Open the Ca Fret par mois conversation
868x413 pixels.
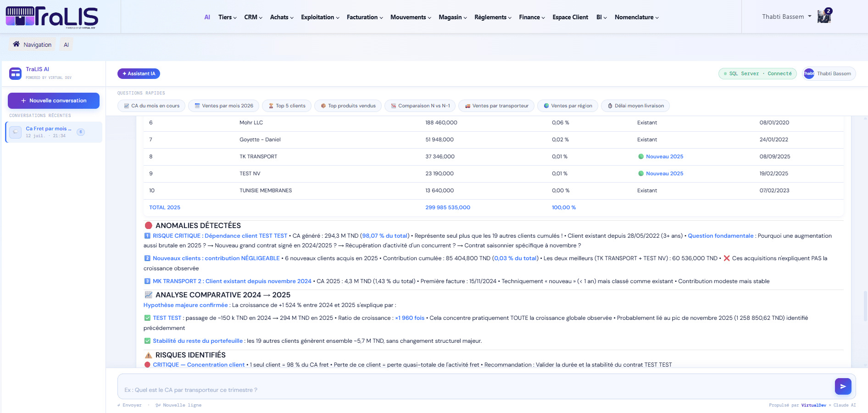pyautogui.click(x=54, y=132)
